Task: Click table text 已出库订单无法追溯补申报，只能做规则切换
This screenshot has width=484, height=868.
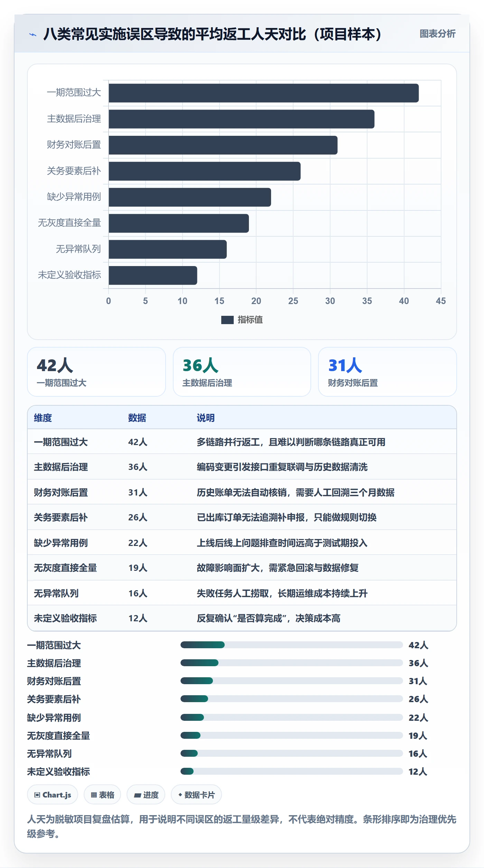Action: [x=287, y=517]
